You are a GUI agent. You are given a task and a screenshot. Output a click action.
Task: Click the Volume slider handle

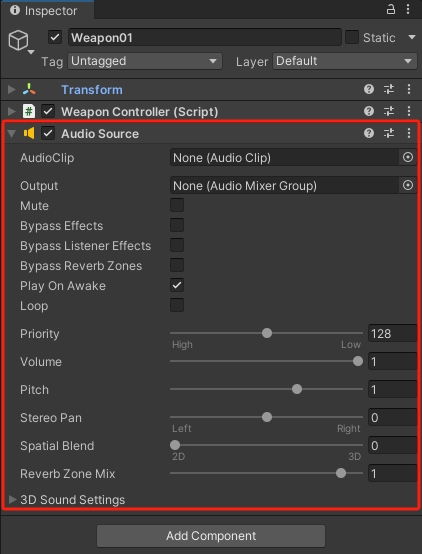click(358, 361)
